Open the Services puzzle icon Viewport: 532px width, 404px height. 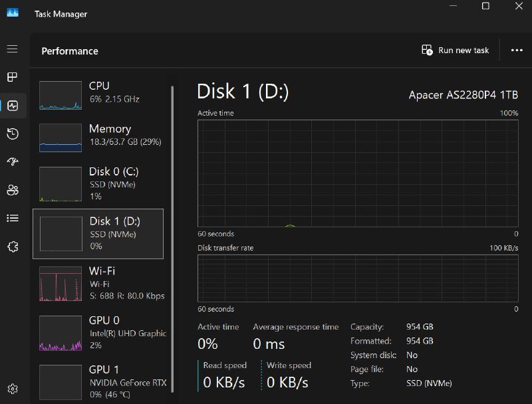[x=12, y=247]
